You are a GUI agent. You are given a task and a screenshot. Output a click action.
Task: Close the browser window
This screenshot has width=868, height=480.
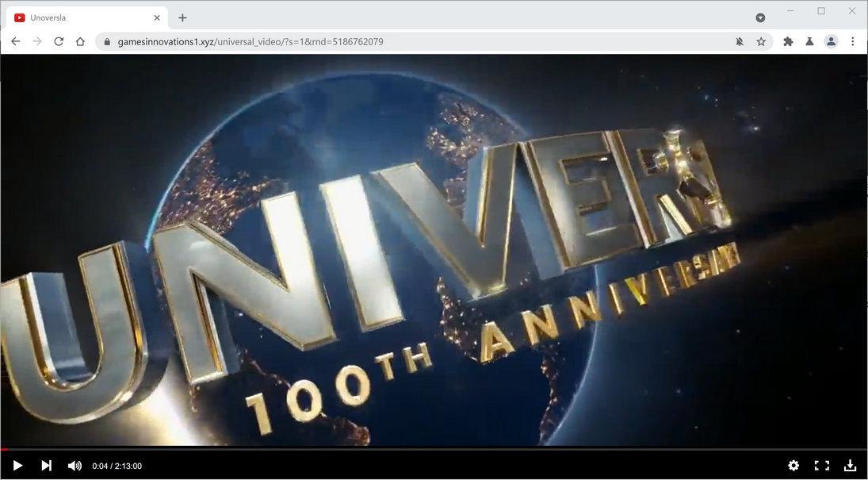852,10
